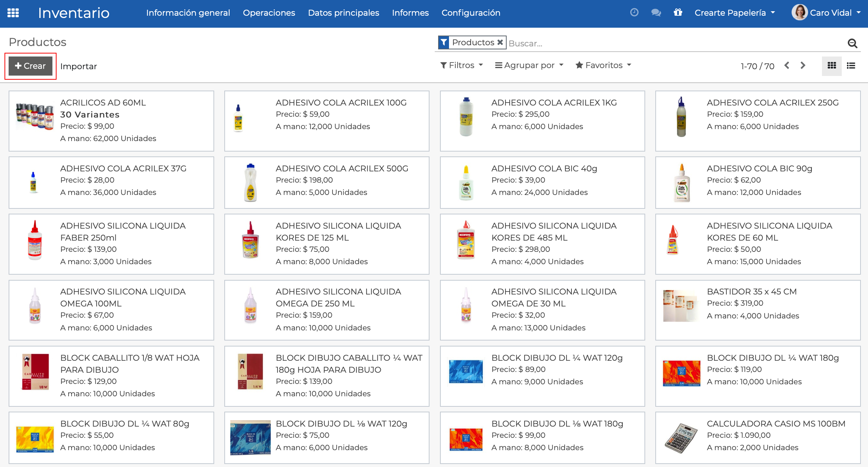Select 'BLOCK DIBUJO DL ⅛ WAT 120g' title
This screenshot has height=467, width=868.
tap(341, 424)
